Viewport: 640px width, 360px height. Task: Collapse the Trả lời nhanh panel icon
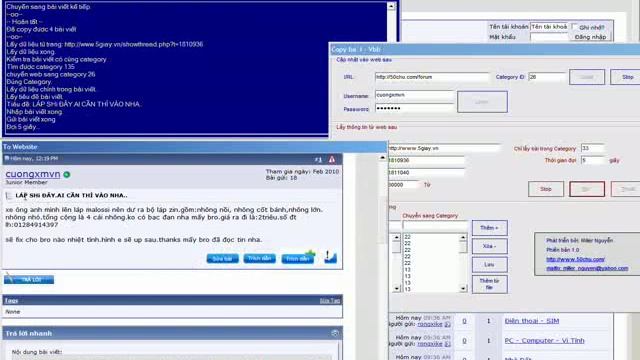[x=335, y=333]
